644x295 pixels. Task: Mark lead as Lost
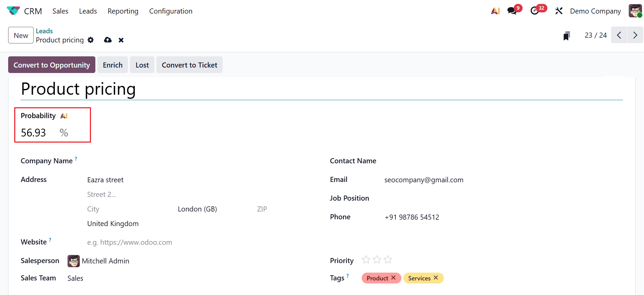pos(142,65)
